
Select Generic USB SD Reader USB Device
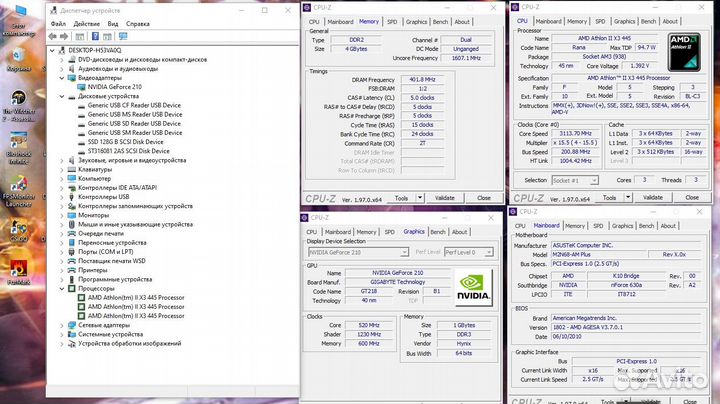pyautogui.click(x=134, y=123)
